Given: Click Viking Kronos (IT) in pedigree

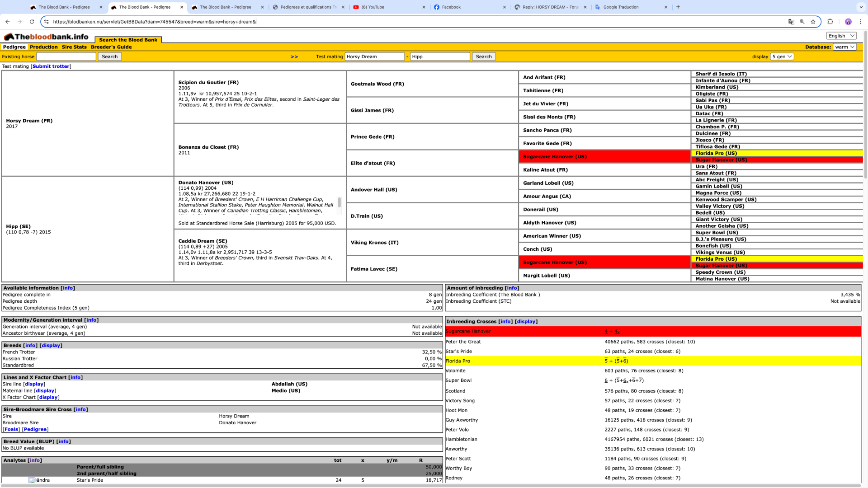Looking at the screenshot, I should coord(375,243).
